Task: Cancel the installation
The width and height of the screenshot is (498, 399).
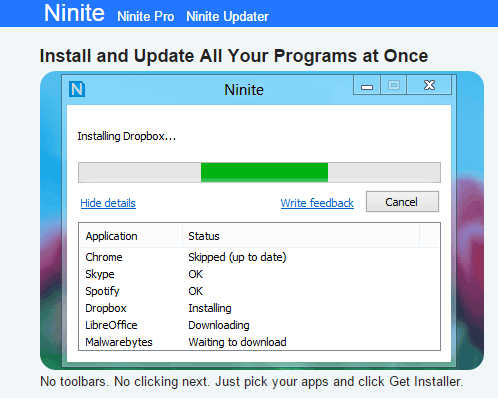Action: 402,202
